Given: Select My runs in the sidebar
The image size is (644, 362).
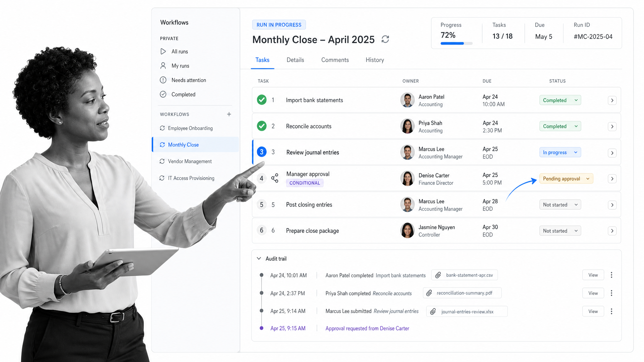Looking at the screenshot, I should (180, 66).
